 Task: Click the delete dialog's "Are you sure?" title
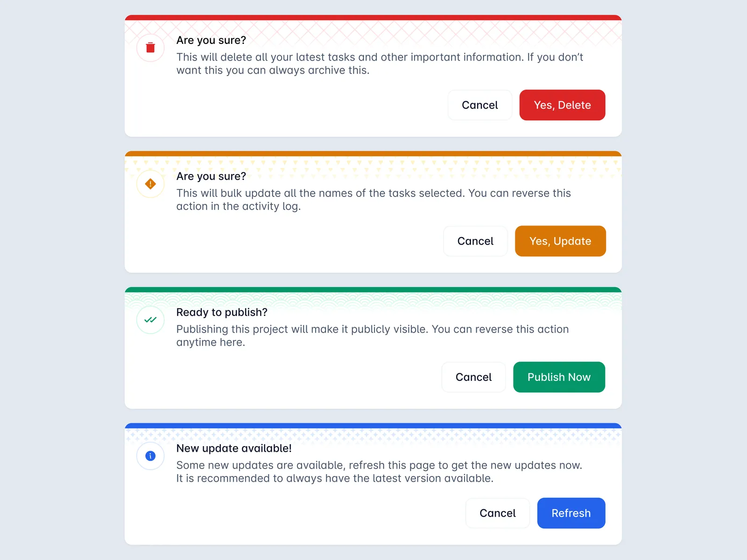coord(211,40)
